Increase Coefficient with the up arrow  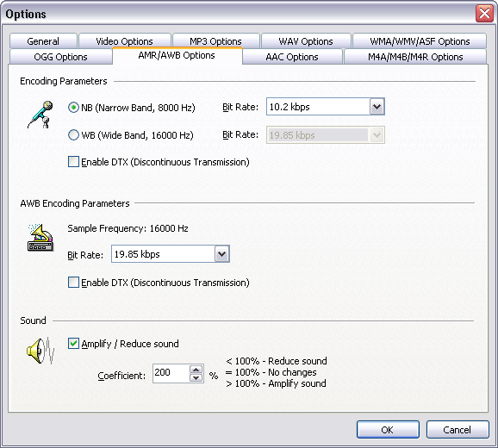[196, 370]
